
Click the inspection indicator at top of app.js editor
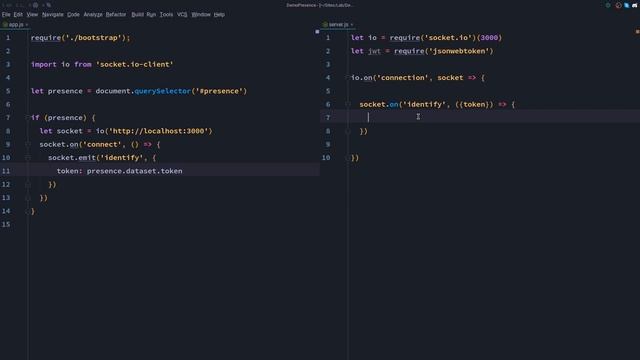point(317,31)
